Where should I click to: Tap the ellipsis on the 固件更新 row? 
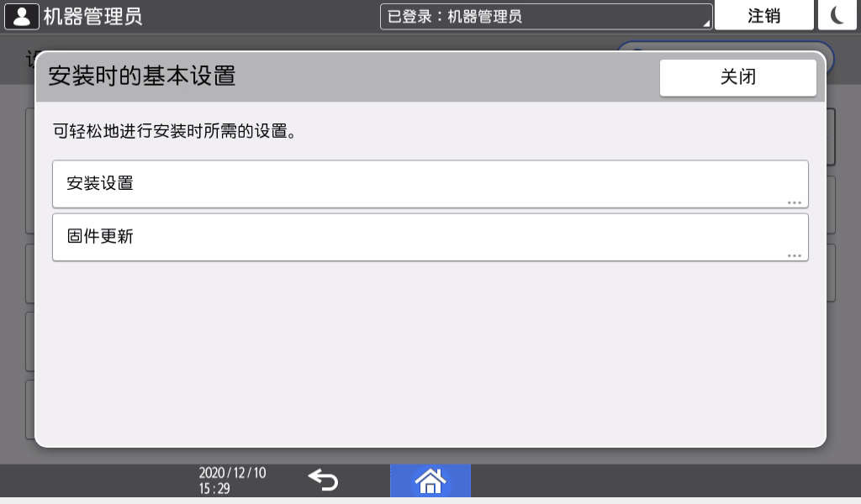[x=796, y=253]
